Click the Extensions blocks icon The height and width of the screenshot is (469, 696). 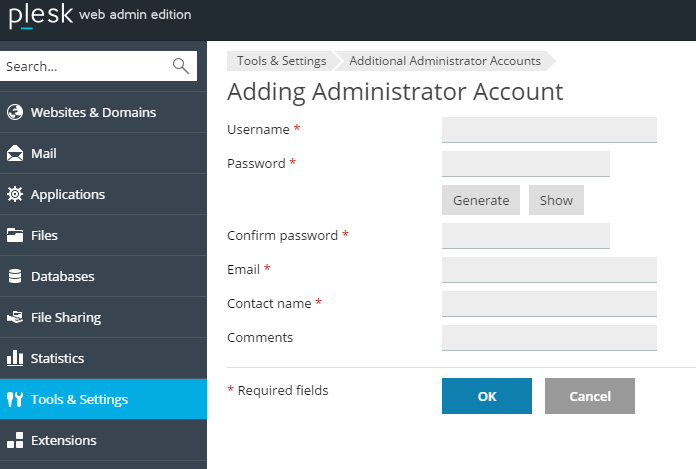(x=15, y=440)
